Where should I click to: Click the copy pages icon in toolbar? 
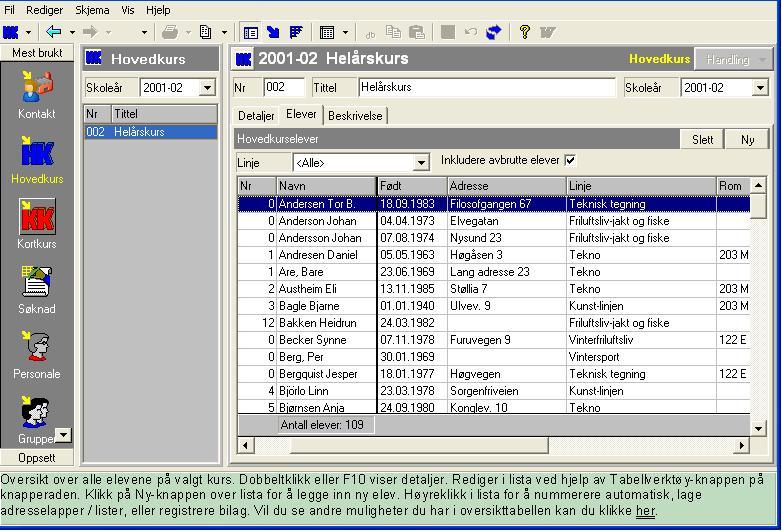(x=393, y=32)
